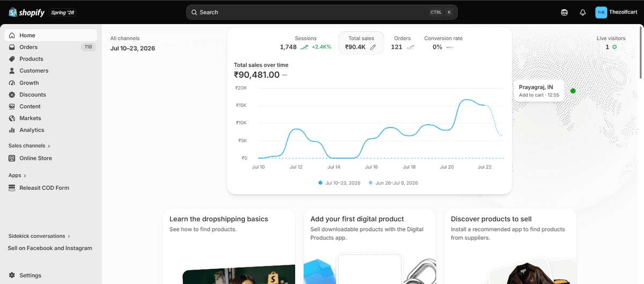
Task: Open Content in the sidebar
Action: [x=50, y=107]
